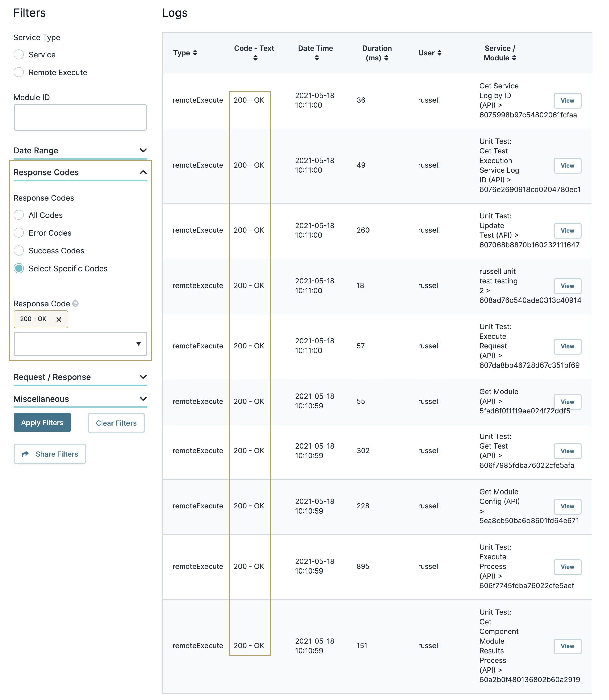
Task: Click the Clear Filters button
Action: tap(116, 423)
